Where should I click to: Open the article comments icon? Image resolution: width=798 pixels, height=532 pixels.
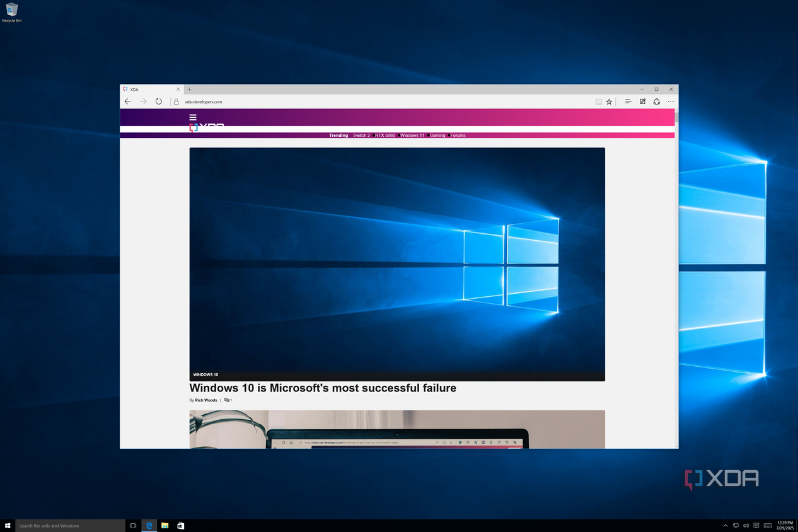228,400
